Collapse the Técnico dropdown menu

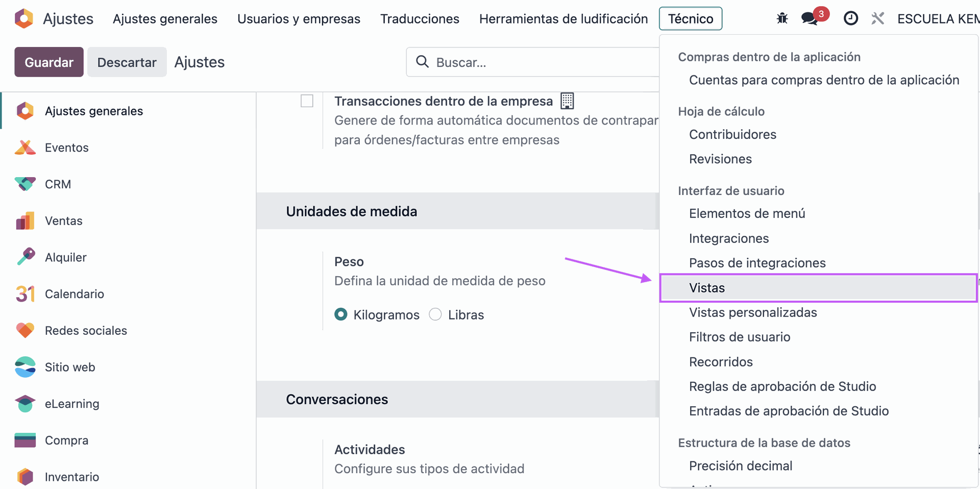point(690,19)
